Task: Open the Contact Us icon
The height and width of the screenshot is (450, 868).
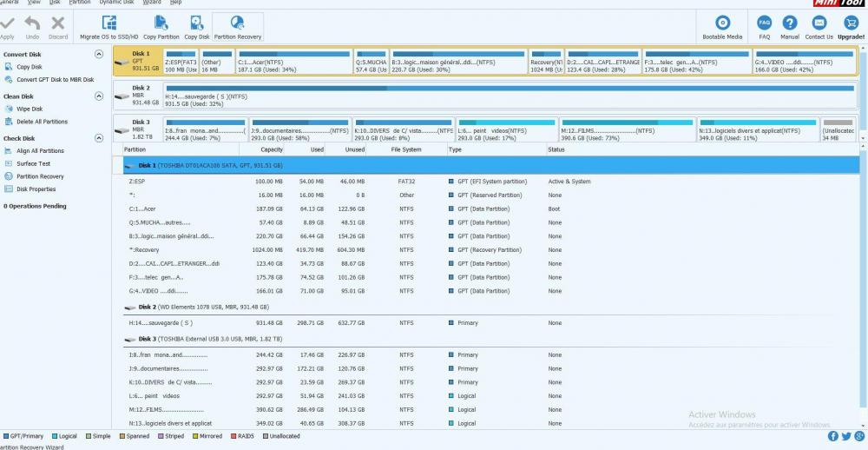Action: coord(819,23)
